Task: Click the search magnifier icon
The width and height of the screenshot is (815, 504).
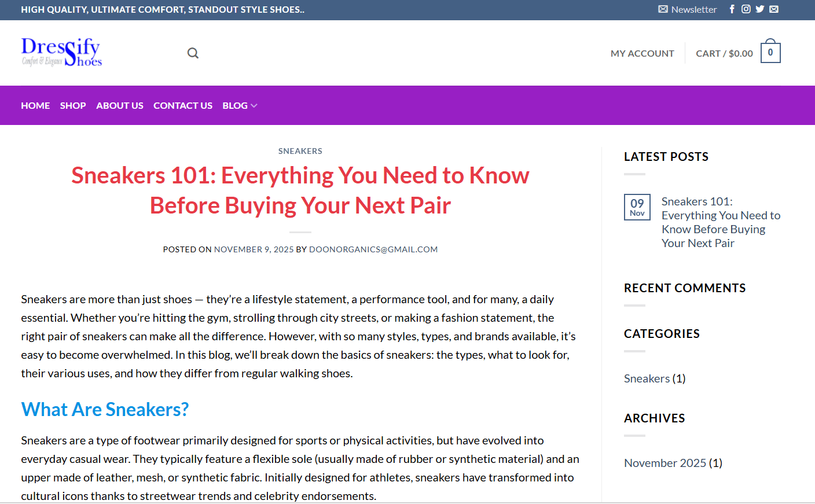Action: tap(193, 53)
